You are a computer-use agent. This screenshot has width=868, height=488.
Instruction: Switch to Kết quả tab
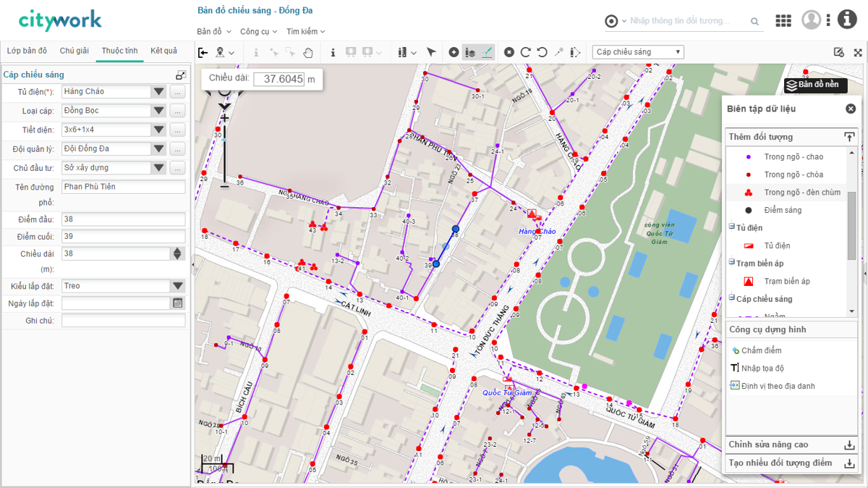pyautogui.click(x=163, y=51)
